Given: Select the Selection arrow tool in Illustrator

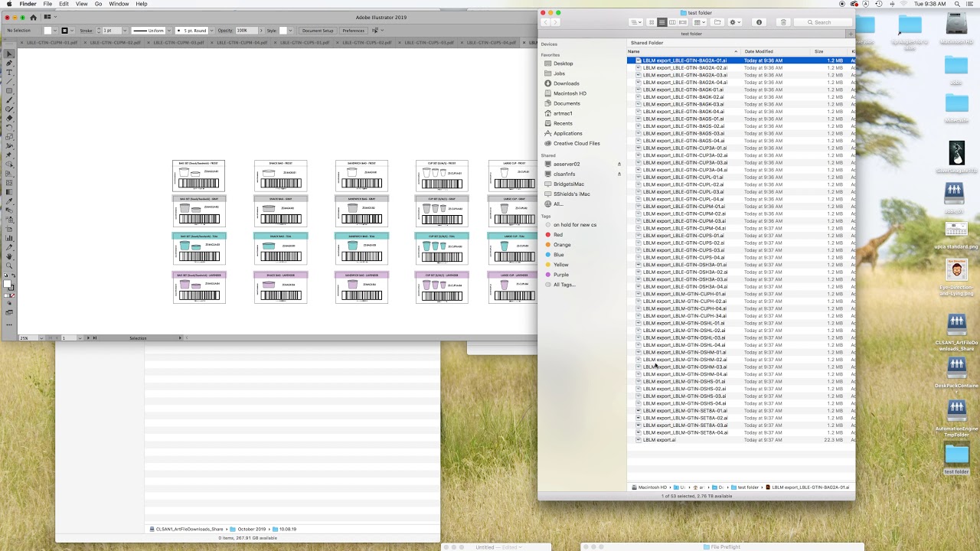Looking at the screenshot, I should (9, 54).
